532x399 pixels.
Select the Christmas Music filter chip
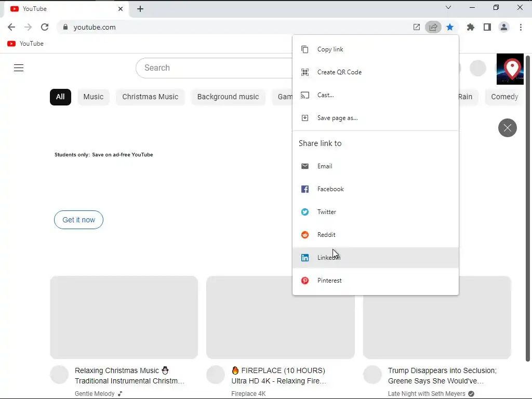(x=150, y=97)
